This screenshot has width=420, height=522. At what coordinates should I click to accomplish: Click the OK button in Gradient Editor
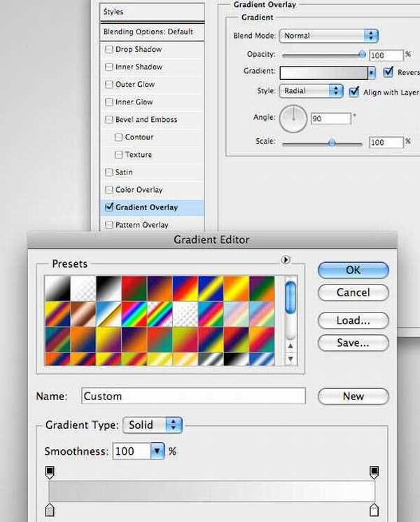(353, 270)
